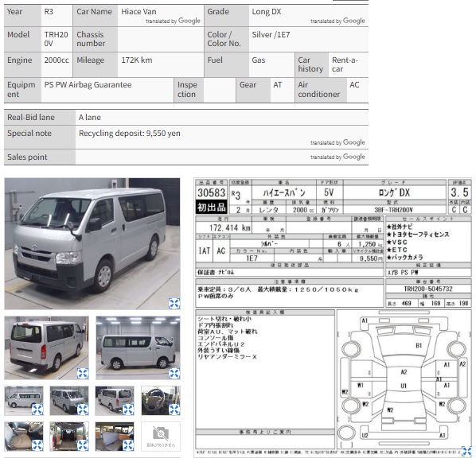Select the gear value 'AT'
476x458 pixels.
pos(278,85)
